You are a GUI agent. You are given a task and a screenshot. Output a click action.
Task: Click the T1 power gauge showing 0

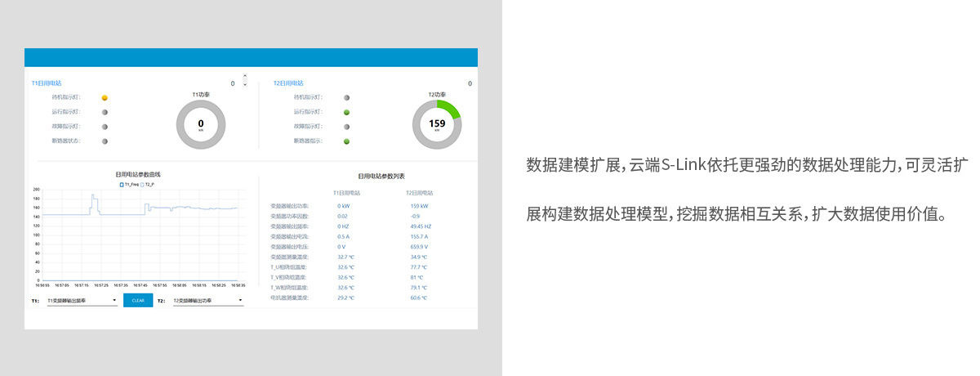click(x=201, y=124)
